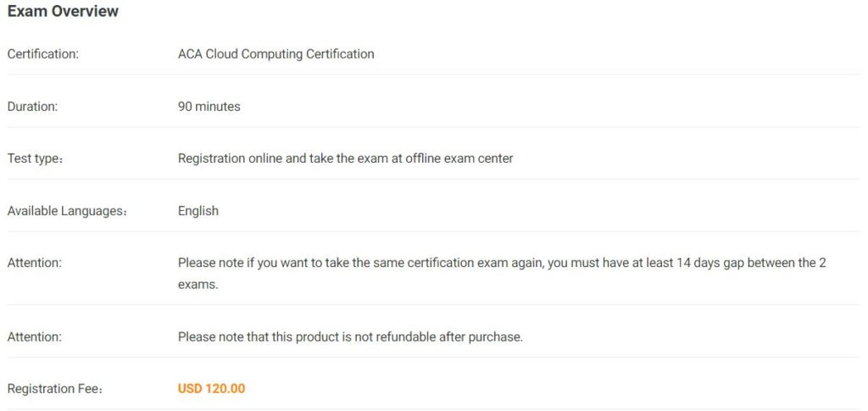
Task: Click the 14 days gap notice text
Action: [x=502, y=274]
